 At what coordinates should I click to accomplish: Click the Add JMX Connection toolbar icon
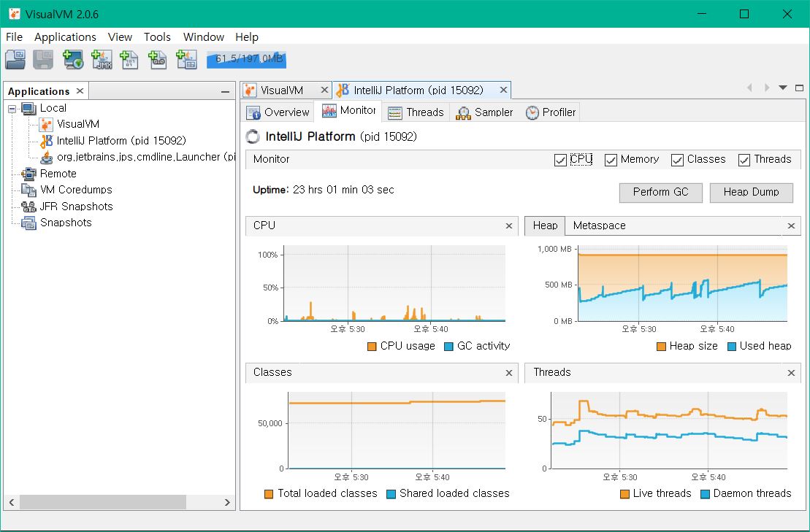click(x=102, y=59)
